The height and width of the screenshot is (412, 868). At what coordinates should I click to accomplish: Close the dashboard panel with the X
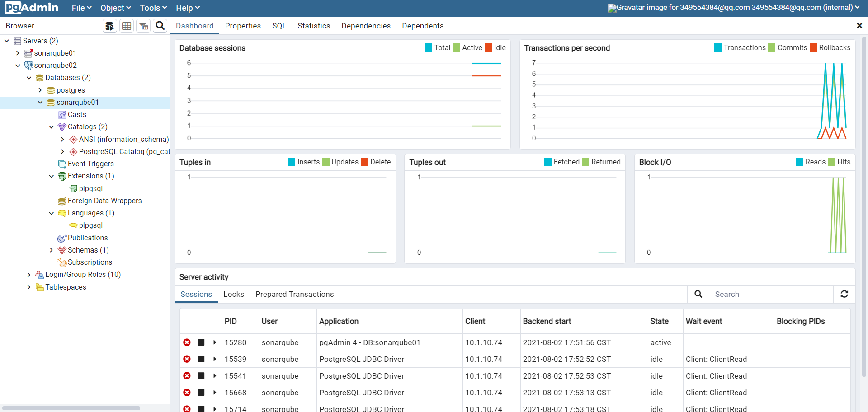coord(859,26)
